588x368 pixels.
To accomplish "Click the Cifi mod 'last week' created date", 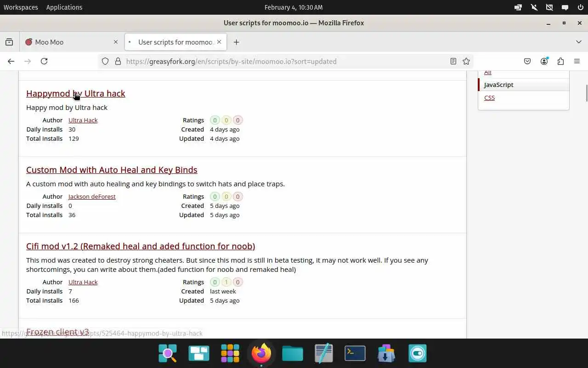I will 223,291.
